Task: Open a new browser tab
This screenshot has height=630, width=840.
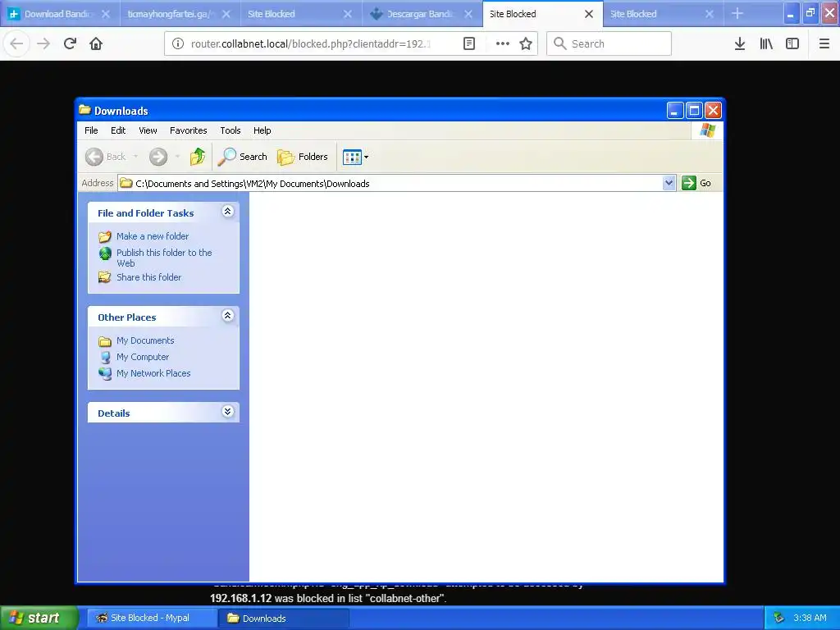Action: tap(737, 13)
